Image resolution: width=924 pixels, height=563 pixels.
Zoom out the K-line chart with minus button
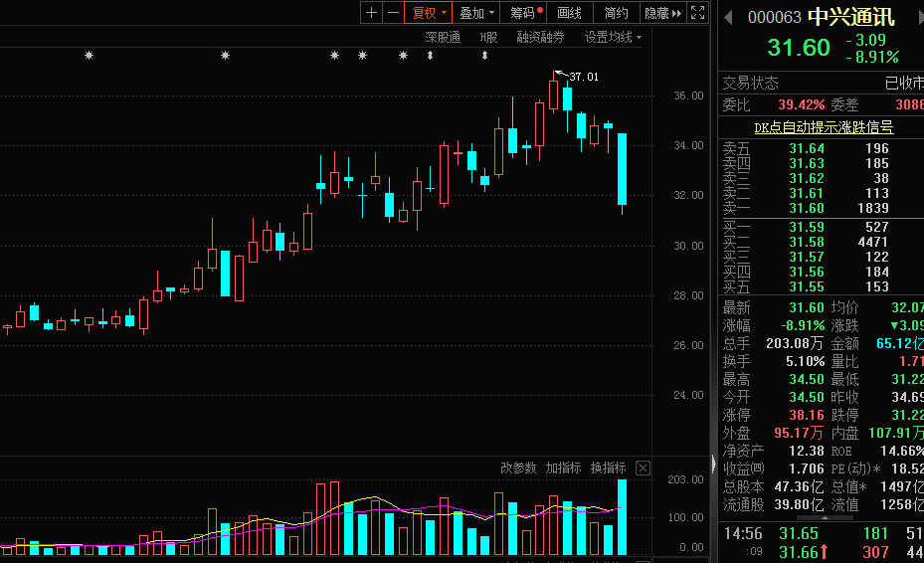point(393,13)
